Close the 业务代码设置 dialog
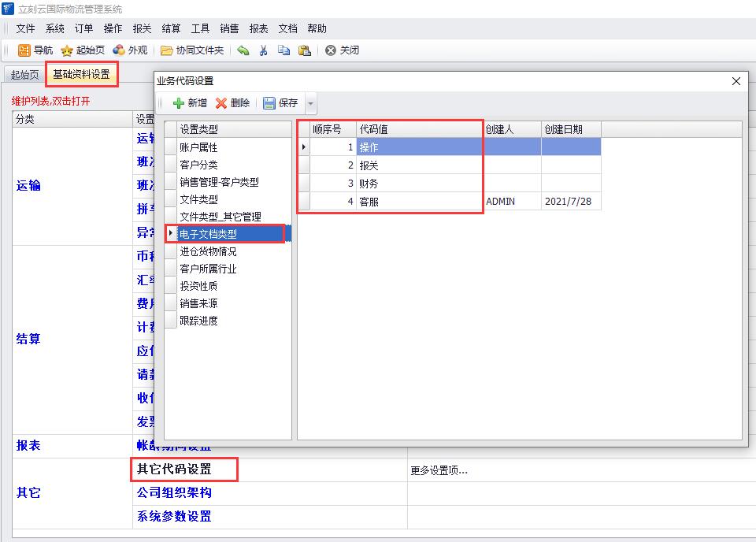 [x=736, y=81]
